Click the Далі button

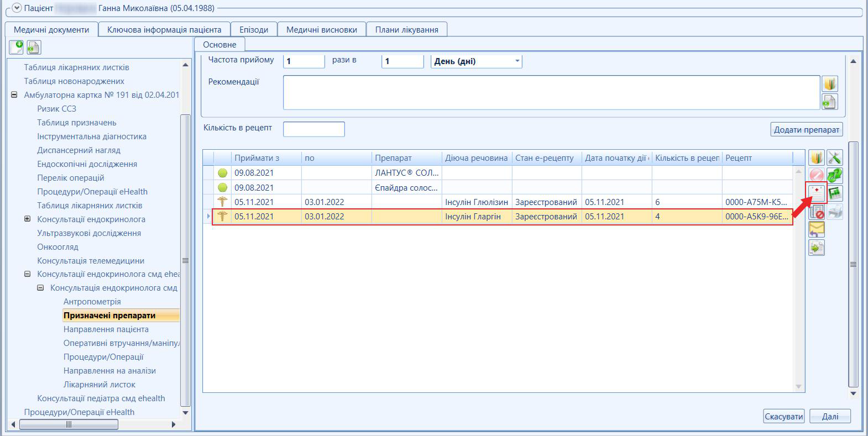(x=830, y=416)
